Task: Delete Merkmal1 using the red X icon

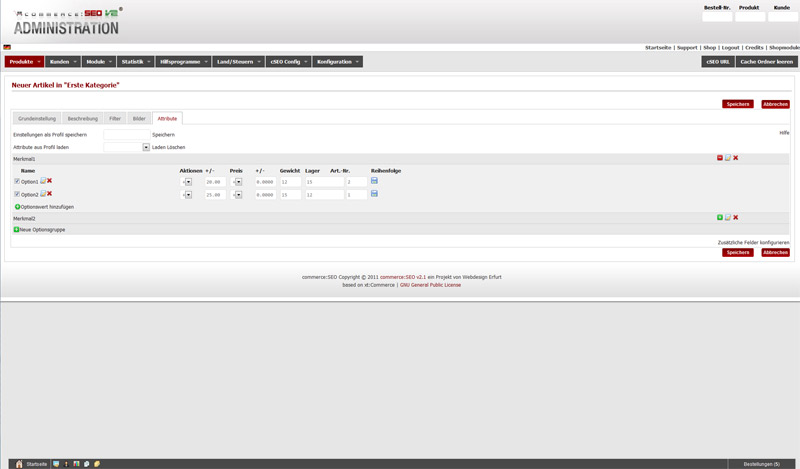Action: click(x=735, y=158)
